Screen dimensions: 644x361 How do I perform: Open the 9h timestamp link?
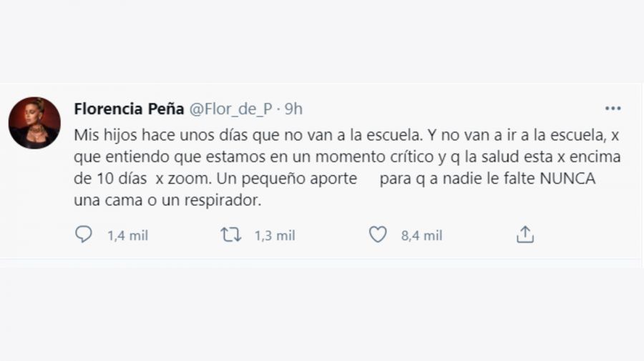point(294,109)
